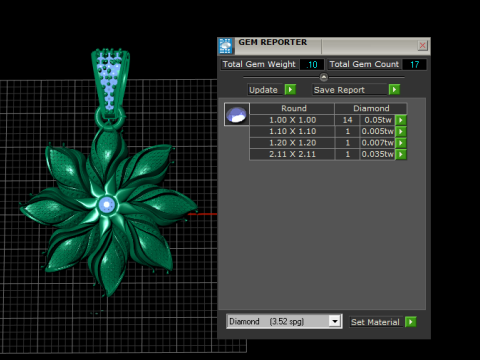480x360 pixels.
Task: Click the Total Gem Weight label
Action: pyautogui.click(x=259, y=64)
